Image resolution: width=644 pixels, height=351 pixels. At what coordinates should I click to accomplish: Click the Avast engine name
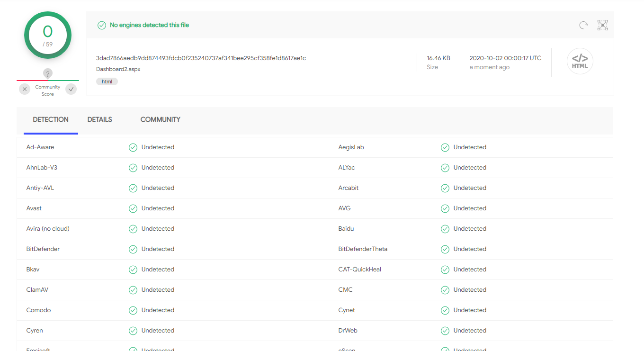(x=34, y=208)
